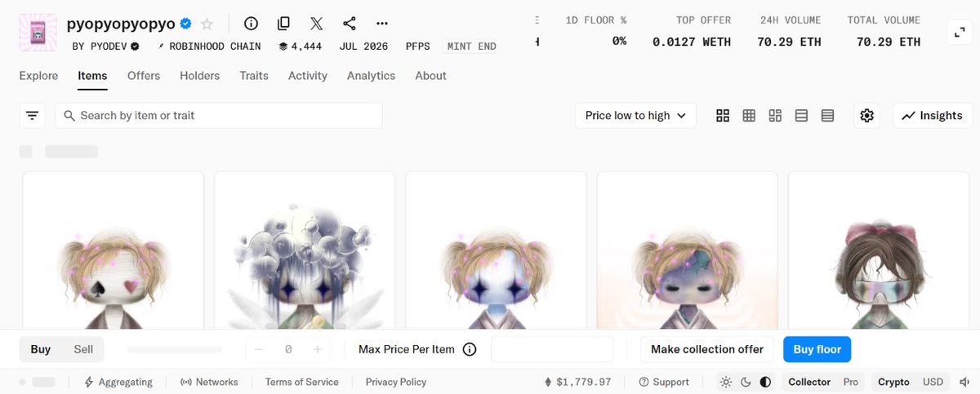Click the 24H volume 70.29 ETH value
This screenshot has width=980, height=394.
point(791,42)
